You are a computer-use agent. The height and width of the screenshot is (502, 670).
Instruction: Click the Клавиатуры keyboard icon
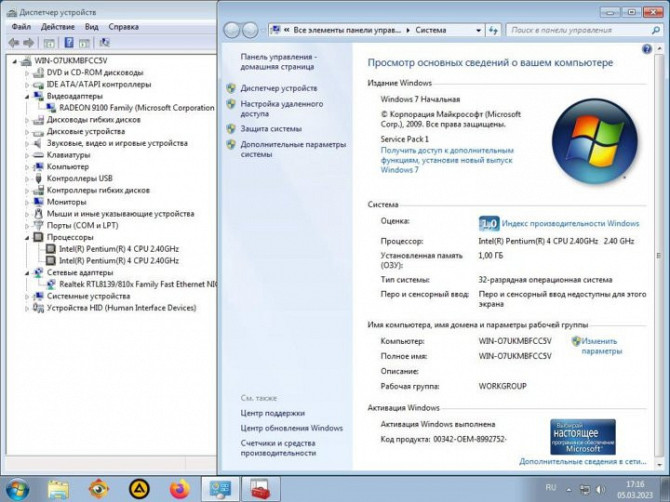[x=38, y=155]
